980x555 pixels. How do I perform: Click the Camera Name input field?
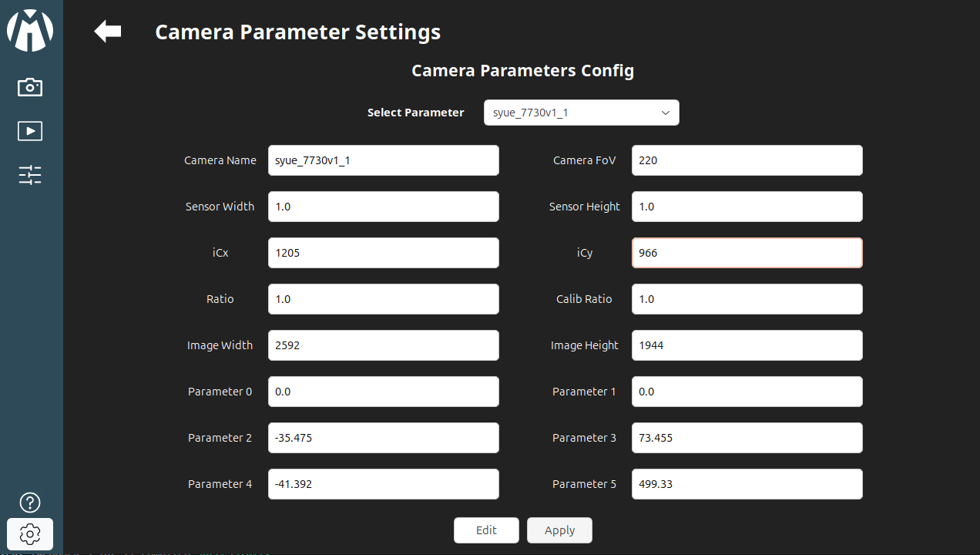[x=383, y=160]
